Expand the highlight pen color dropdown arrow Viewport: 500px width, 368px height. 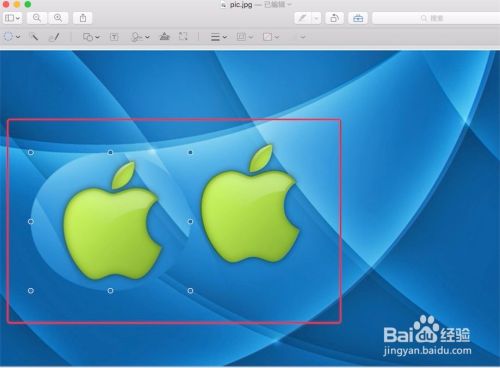[x=316, y=18]
